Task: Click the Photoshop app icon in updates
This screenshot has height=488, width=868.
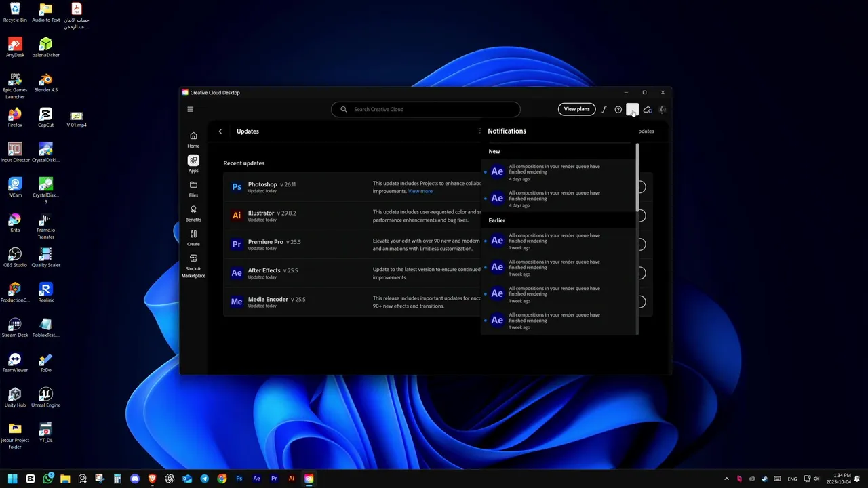Action: click(237, 187)
